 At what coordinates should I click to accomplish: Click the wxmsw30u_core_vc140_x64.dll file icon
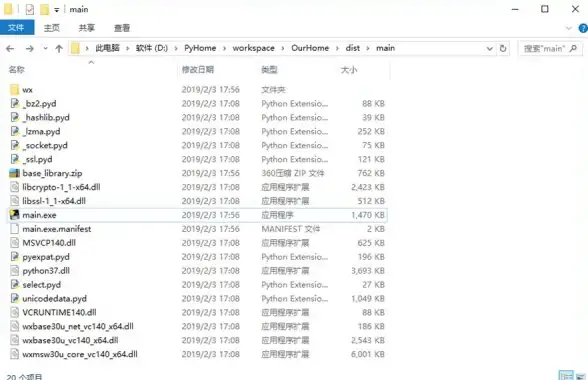point(14,354)
